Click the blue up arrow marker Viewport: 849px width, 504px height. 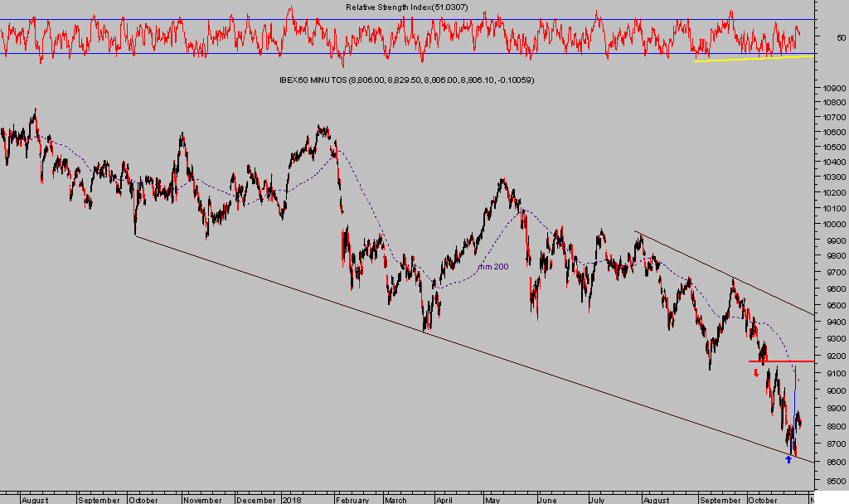(788, 458)
